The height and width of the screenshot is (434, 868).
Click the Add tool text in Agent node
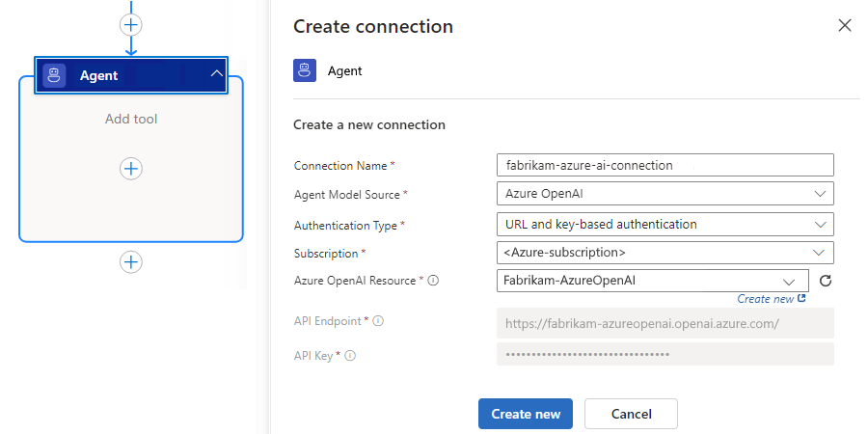point(131,119)
